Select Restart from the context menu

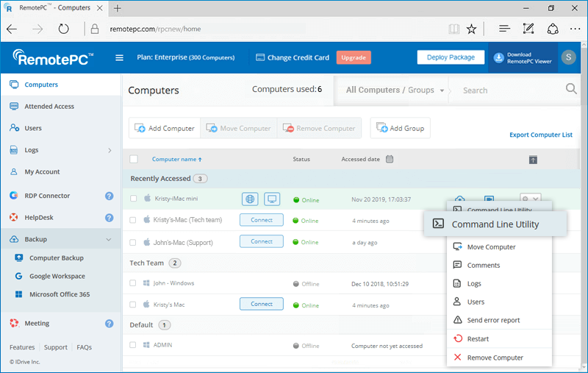point(477,339)
